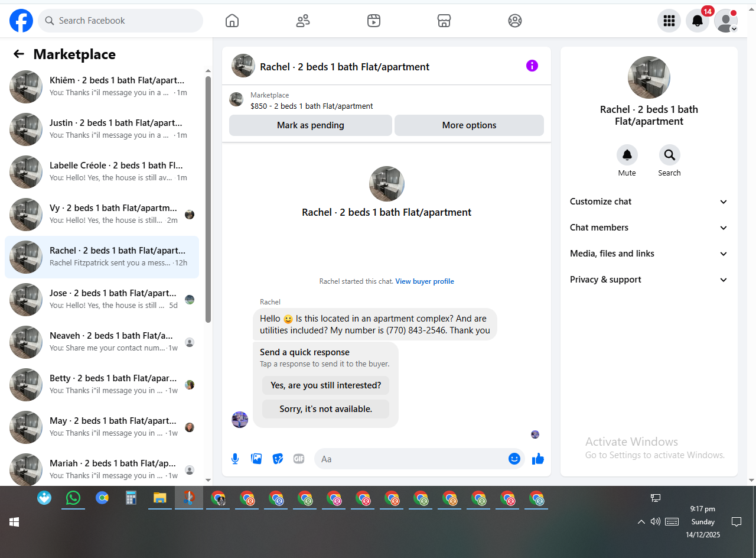Send a thumbs-up like

click(538, 459)
